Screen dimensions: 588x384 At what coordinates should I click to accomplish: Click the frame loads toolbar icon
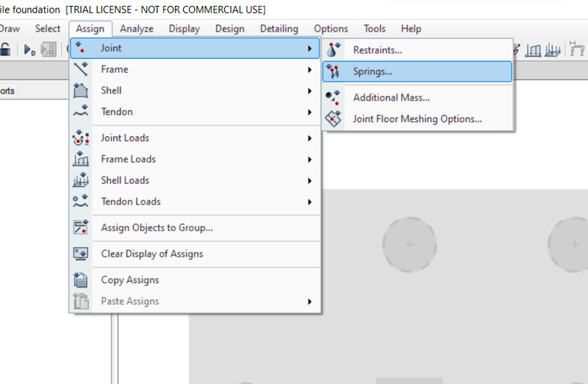[533, 50]
